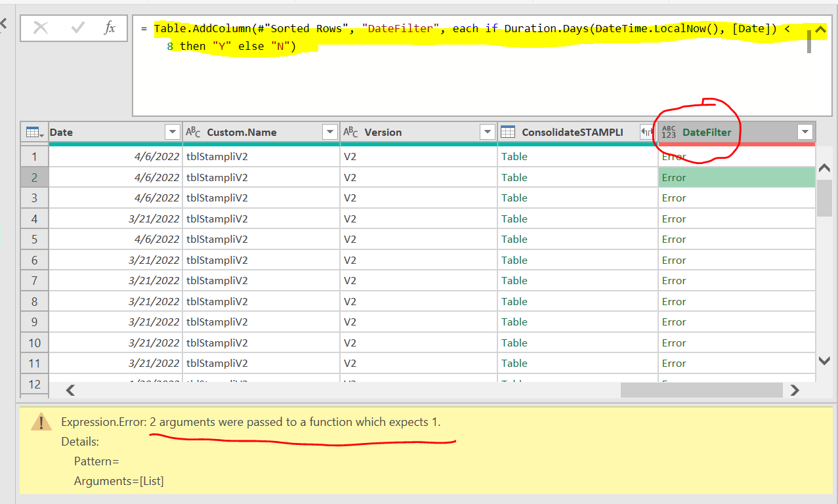The height and width of the screenshot is (504, 838).
Task: Move the grid view up with the up arrow
Action: (825, 168)
